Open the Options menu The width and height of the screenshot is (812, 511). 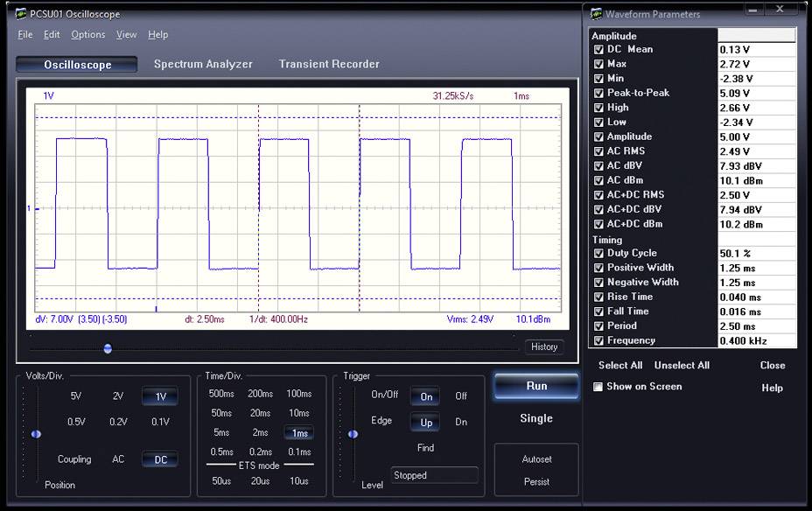87,34
